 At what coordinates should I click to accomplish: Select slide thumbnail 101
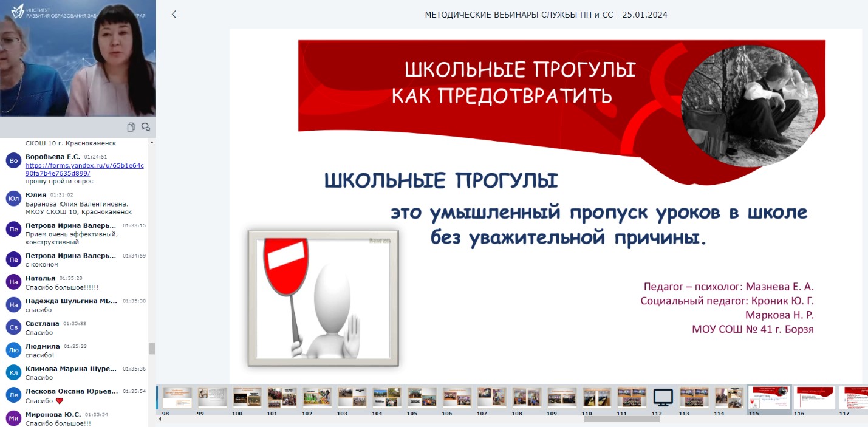(x=282, y=397)
